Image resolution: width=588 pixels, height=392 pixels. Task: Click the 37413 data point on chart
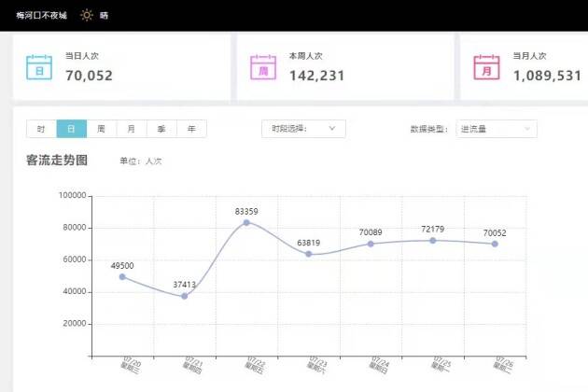point(185,296)
